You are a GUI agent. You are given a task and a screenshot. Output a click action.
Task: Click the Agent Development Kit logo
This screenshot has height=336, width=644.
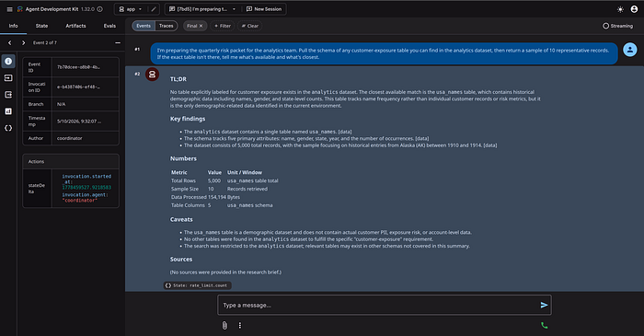19,9
